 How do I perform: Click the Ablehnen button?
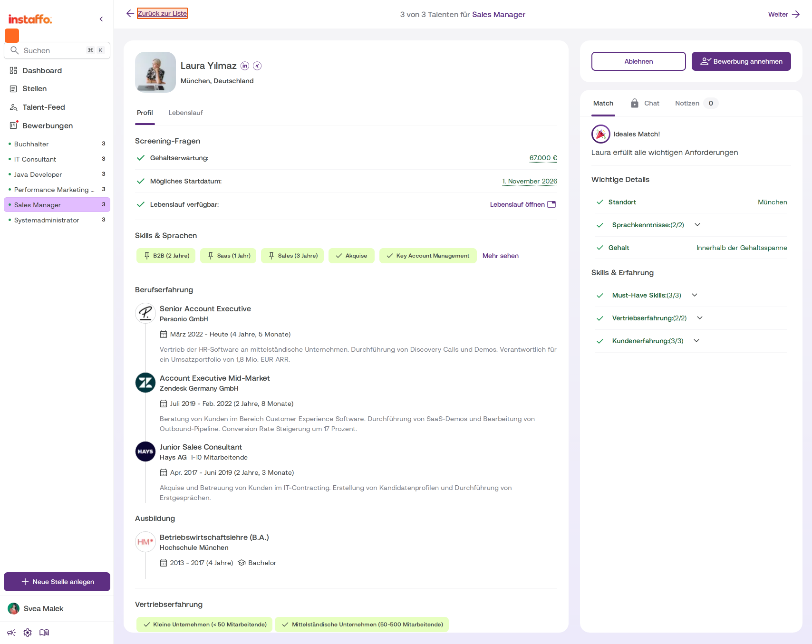tap(638, 61)
